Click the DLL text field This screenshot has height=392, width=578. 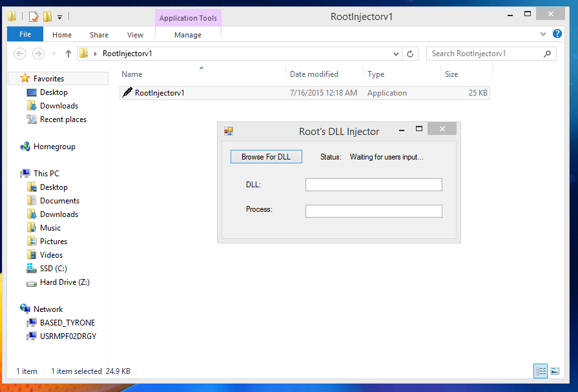(x=373, y=185)
